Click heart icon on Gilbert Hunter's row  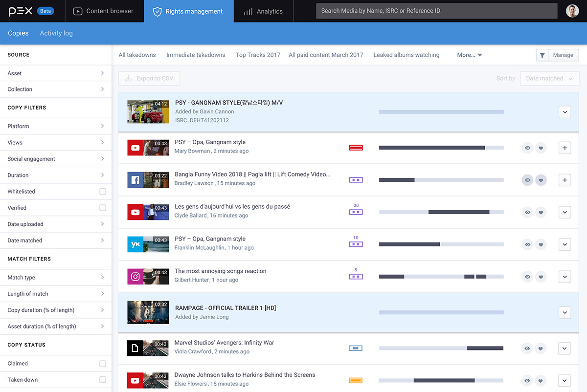point(541,277)
